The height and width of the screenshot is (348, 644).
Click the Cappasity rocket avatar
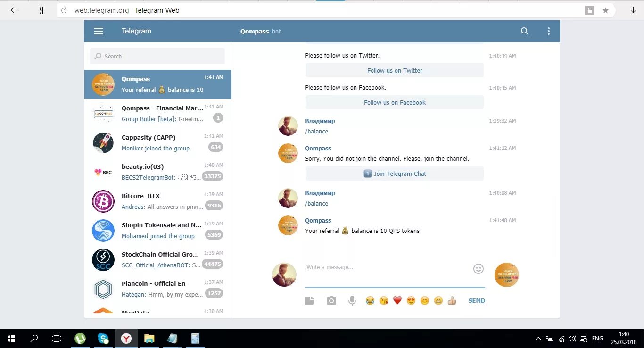coord(103,143)
